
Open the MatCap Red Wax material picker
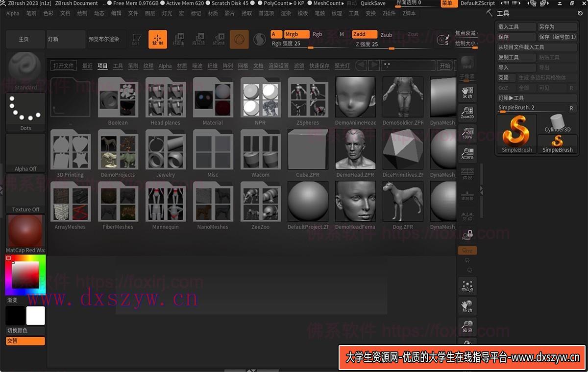click(x=25, y=234)
